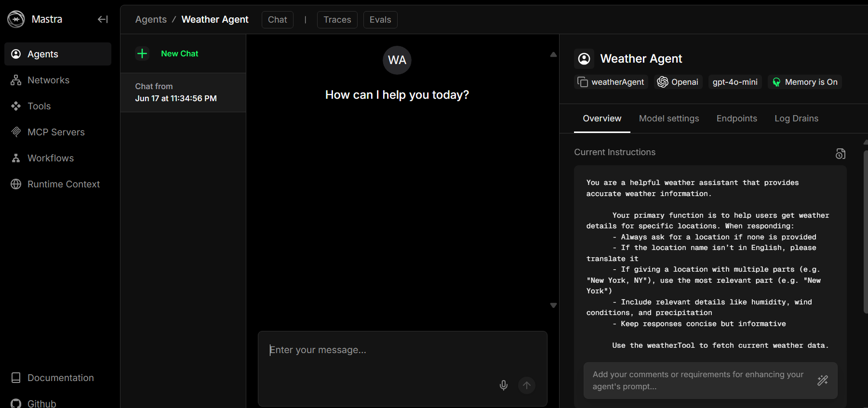868x408 pixels.
Task: Click the send message arrow button
Action: (x=527, y=385)
